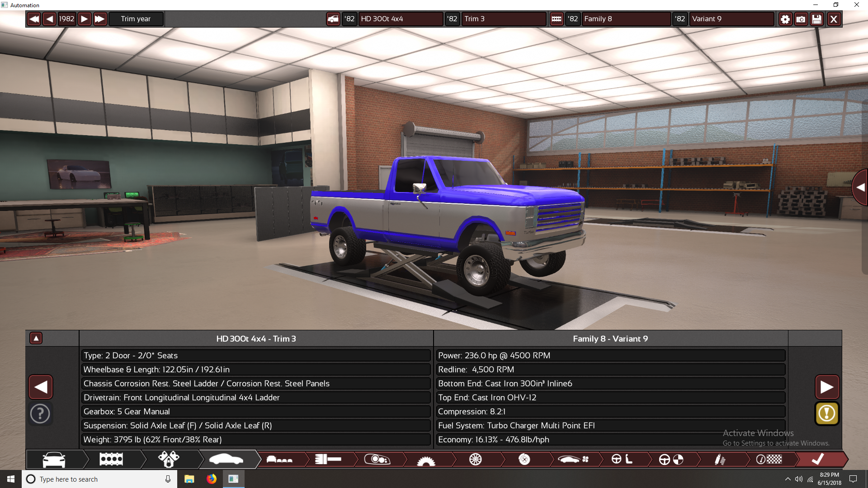
Task: Save the design with the floppy disk icon
Action: (x=817, y=19)
